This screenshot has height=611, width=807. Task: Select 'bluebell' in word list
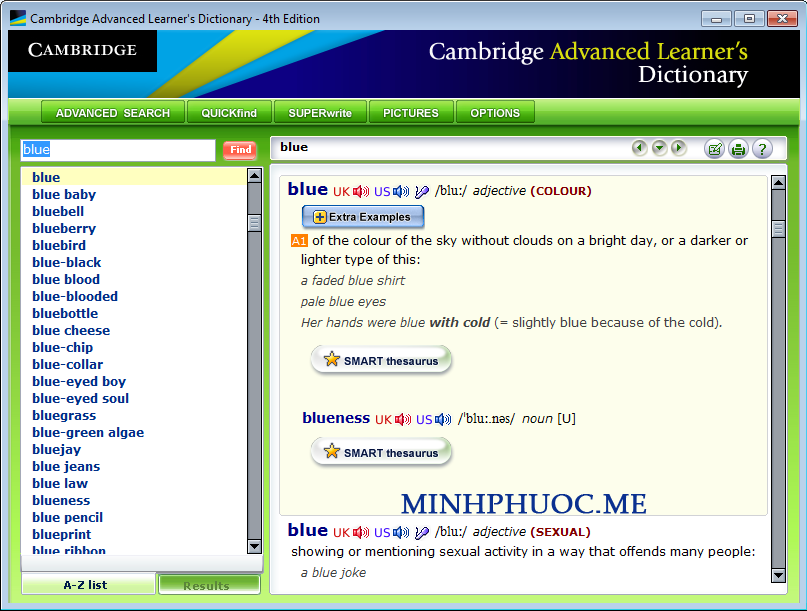(58, 212)
